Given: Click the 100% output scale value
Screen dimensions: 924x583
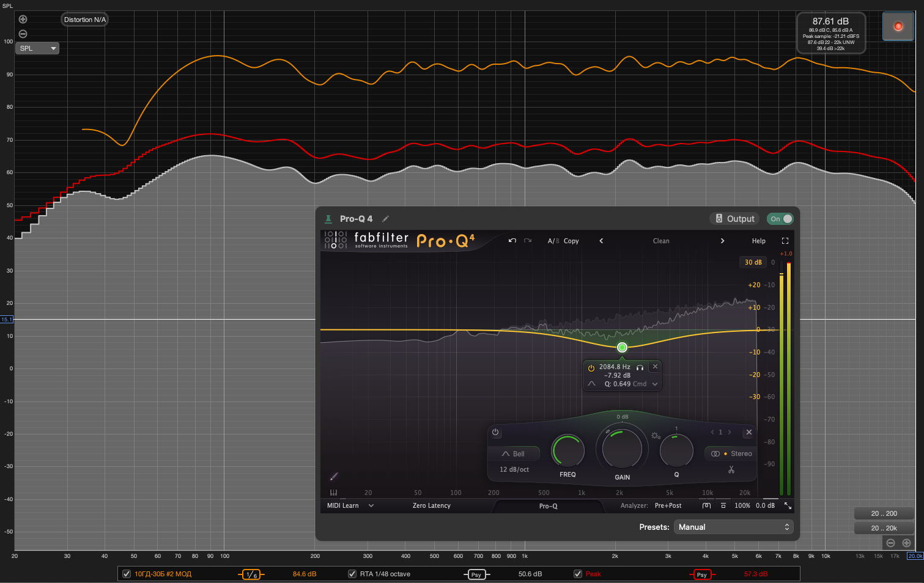Looking at the screenshot, I should [742, 505].
